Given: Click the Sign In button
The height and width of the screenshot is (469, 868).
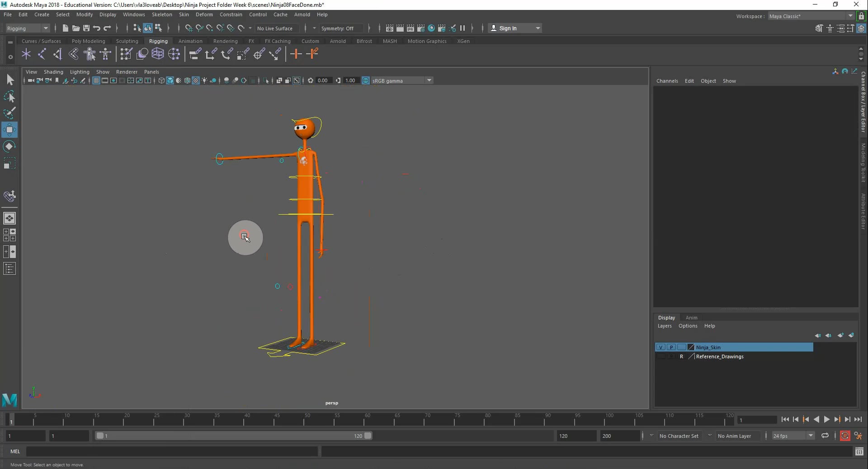Looking at the screenshot, I should [509, 28].
